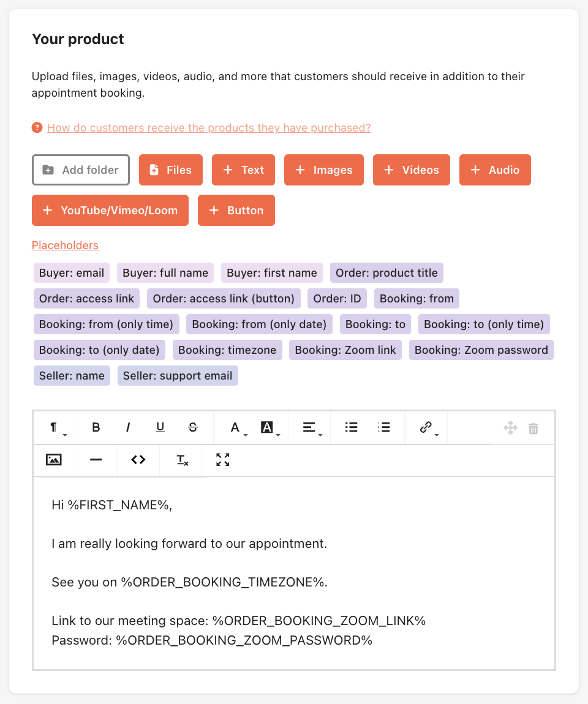Viewport: 588px width, 704px height.
Task: Add a YouTube/Vimeo/Loom embed
Action: click(x=110, y=210)
